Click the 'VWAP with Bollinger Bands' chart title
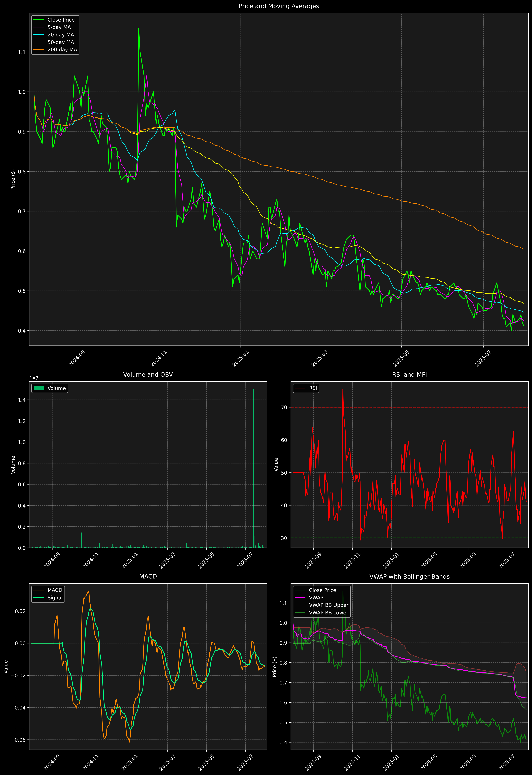The width and height of the screenshot is (532, 775). (x=409, y=577)
